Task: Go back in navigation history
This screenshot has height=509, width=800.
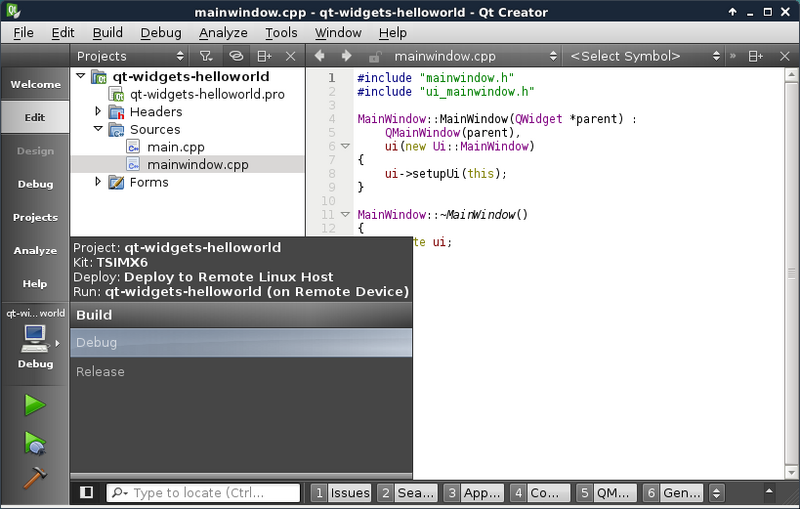Action: (320, 56)
